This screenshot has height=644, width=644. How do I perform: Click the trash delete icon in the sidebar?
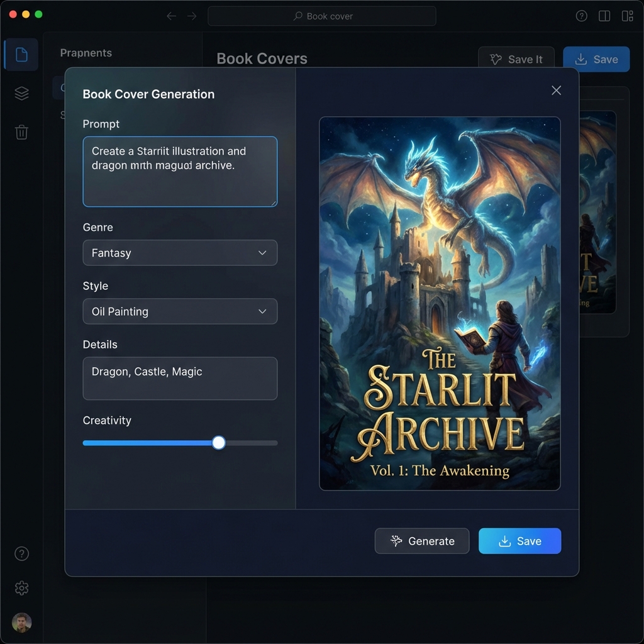tap(21, 132)
